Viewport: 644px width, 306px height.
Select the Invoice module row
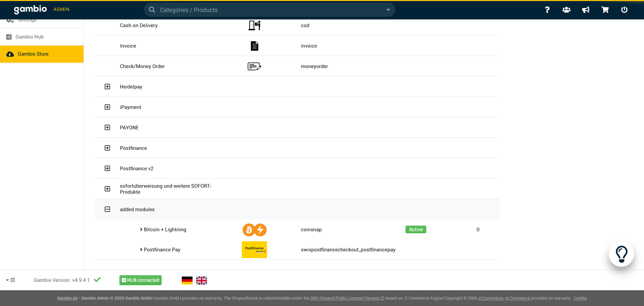point(297,46)
